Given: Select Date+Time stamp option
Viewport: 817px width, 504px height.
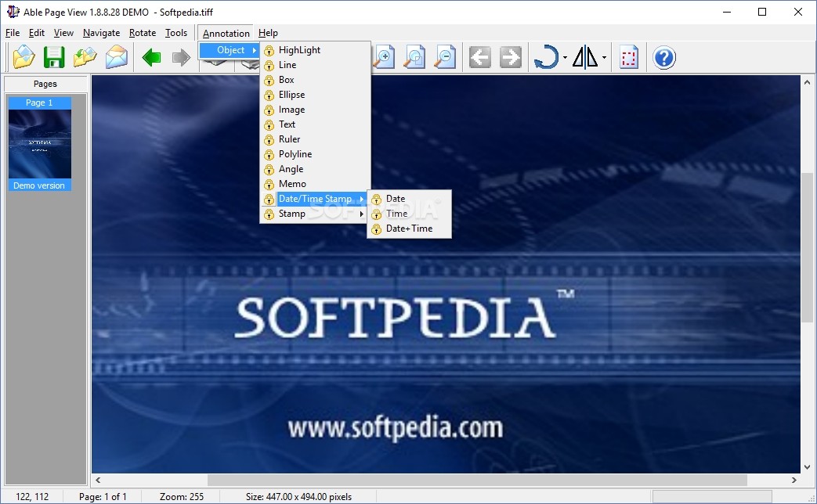Looking at the screenshot, I should pos(409,229).
